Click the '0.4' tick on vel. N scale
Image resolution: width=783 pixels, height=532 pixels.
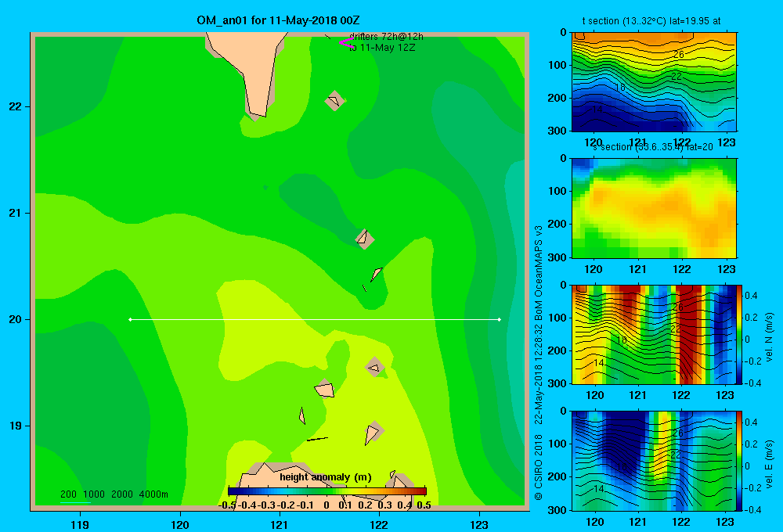(x=751, y=296)
